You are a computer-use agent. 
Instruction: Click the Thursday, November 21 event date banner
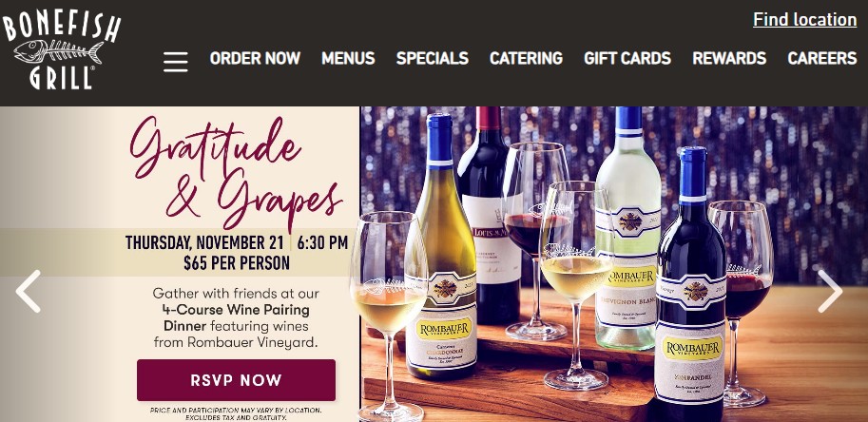click(x=237, y=252)
